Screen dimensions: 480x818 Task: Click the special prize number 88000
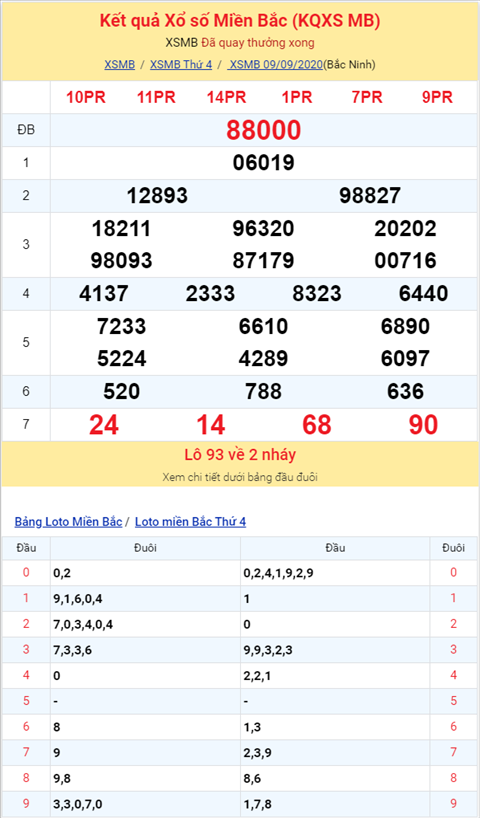263,130
